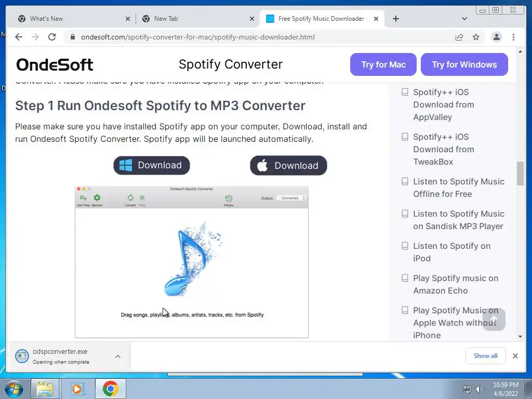Open the Windows Start menu

click(14, 389)
